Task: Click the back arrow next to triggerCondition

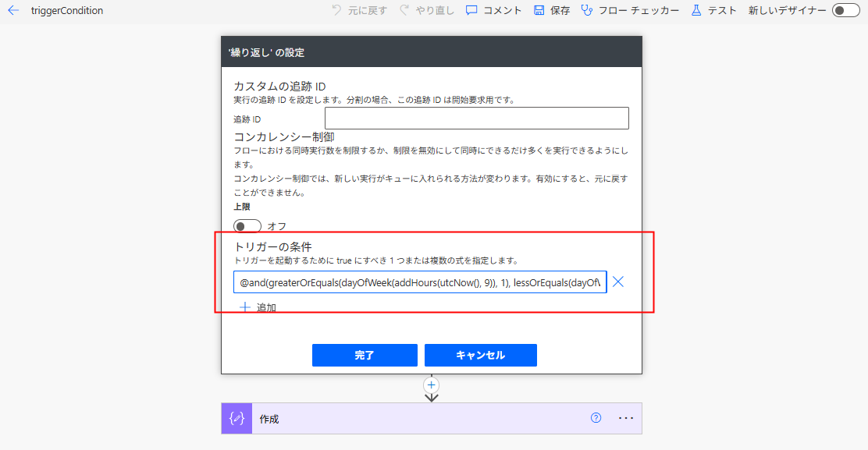Action: 13,11
